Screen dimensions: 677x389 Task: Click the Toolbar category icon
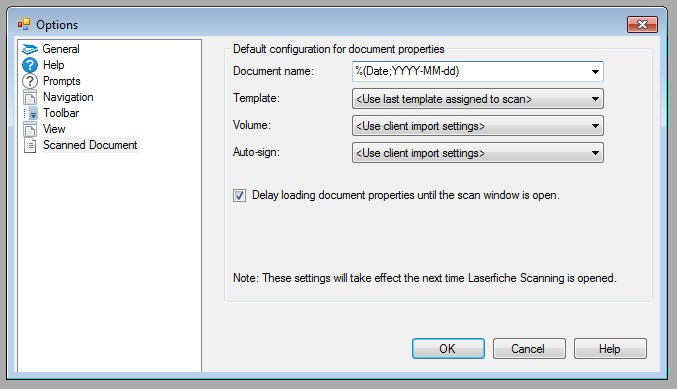[x=31, y=113]
